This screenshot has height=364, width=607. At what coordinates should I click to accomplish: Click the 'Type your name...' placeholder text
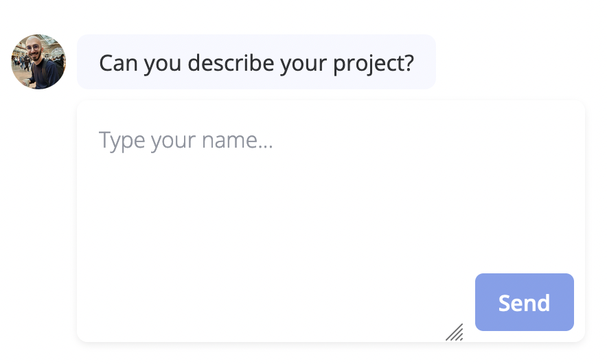click(186, 140)
